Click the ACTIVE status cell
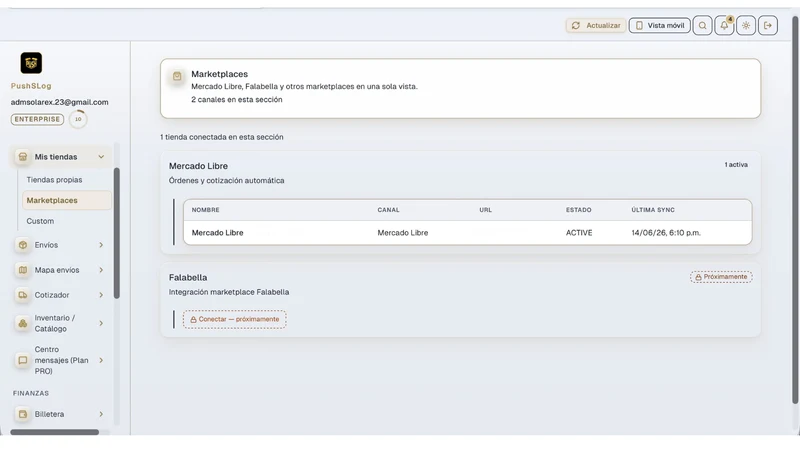The width and height of the screenshot is (800, 450). click(x=579, y=233)
